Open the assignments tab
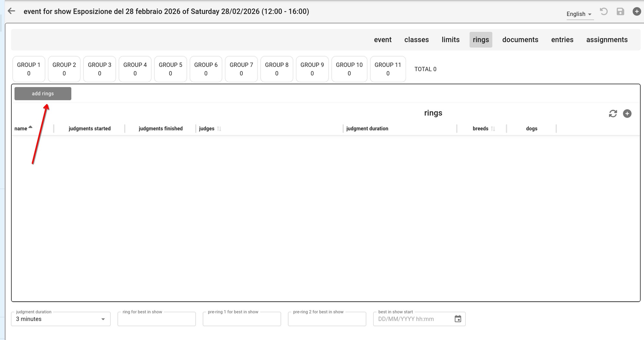644x340 pixels. tap(607, 40)
